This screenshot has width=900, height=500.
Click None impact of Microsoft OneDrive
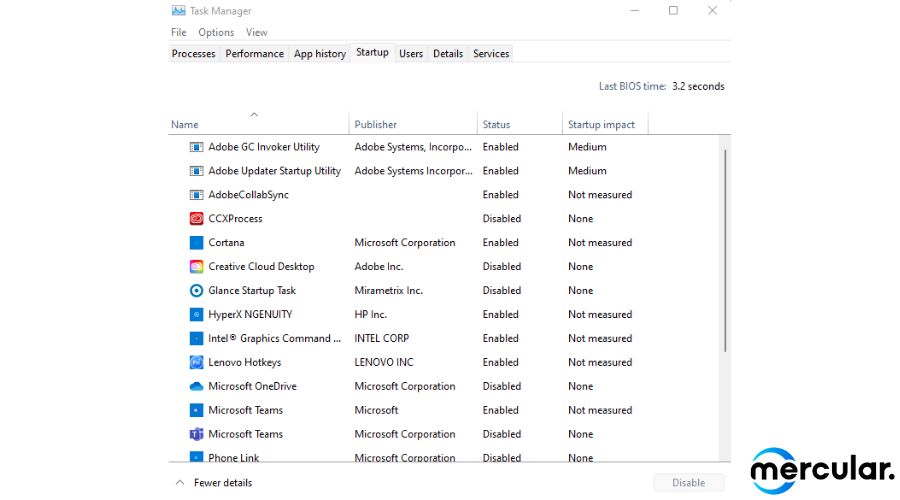click(x=580, y=386)
